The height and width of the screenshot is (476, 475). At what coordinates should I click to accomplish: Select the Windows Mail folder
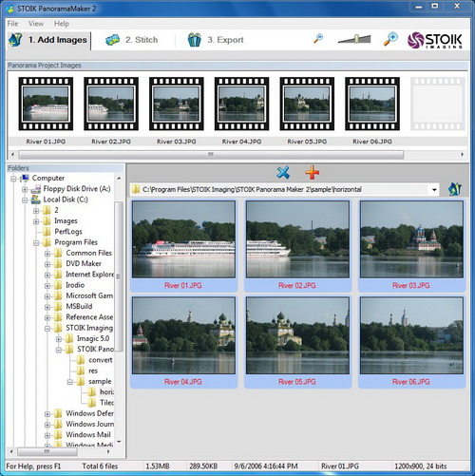(88, 434)
